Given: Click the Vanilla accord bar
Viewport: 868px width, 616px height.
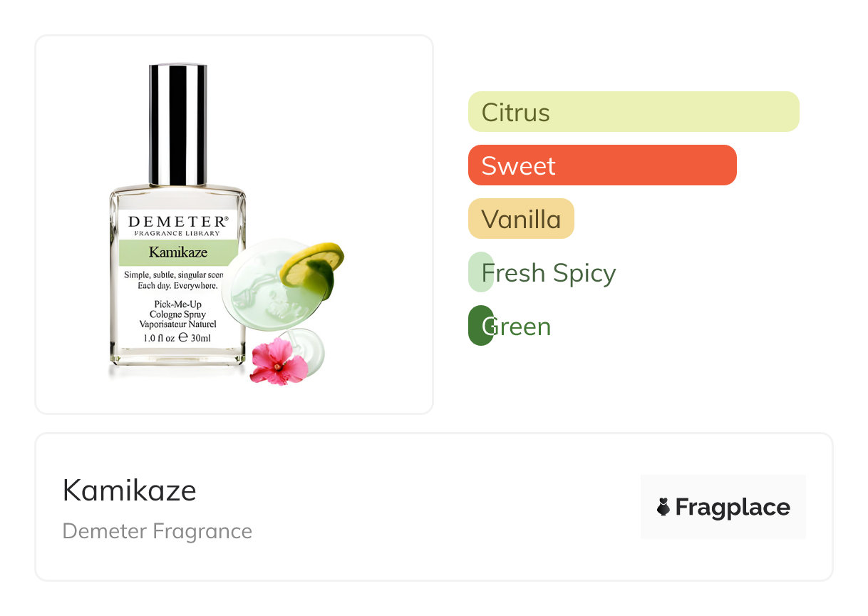Looking at the screenshot, I should point(521,219).
